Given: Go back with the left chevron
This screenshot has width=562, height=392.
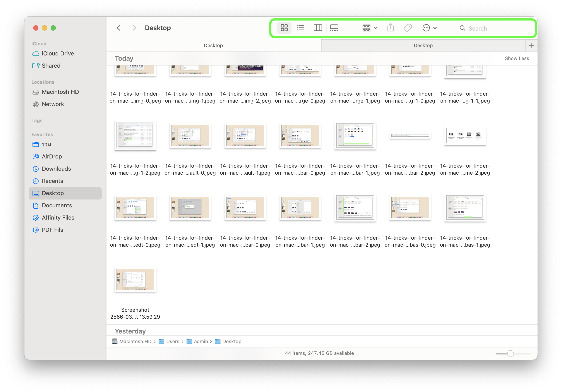Looking at the screenshot, I should point(119,28).
